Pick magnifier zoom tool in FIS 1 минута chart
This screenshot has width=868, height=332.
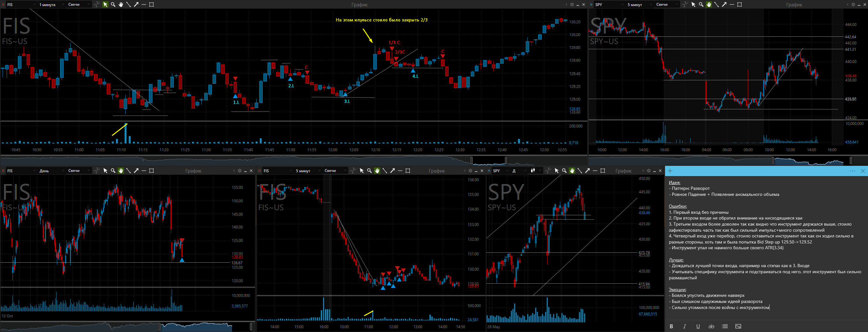pyautogui.click(x=113, y=4)
